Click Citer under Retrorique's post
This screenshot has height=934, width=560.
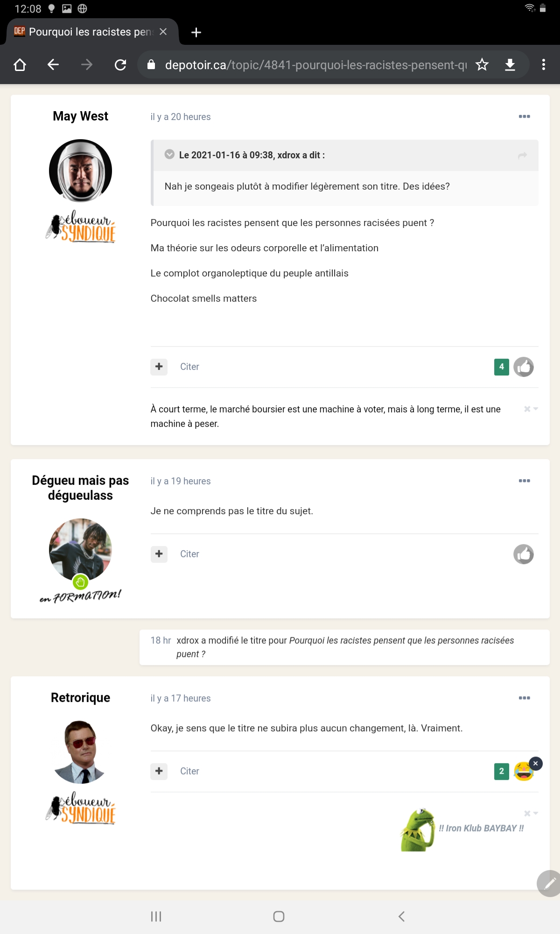coord(189,771)
